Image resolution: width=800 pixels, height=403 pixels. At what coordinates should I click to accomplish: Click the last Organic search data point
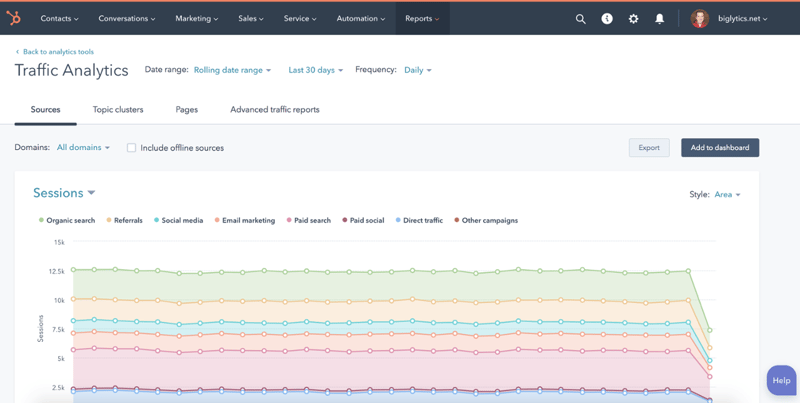click(709, 331)
